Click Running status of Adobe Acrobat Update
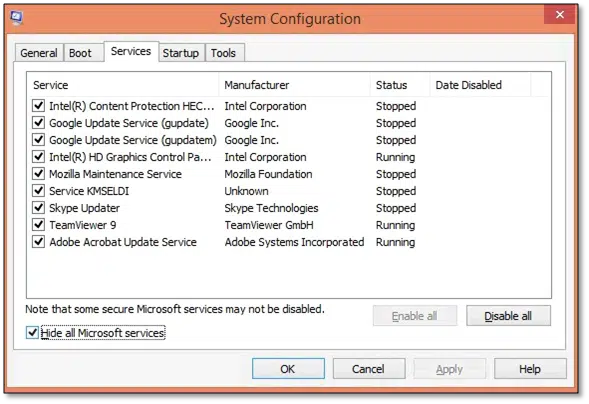The height and width of the screenshot is (404, 589). click(396, 242)
